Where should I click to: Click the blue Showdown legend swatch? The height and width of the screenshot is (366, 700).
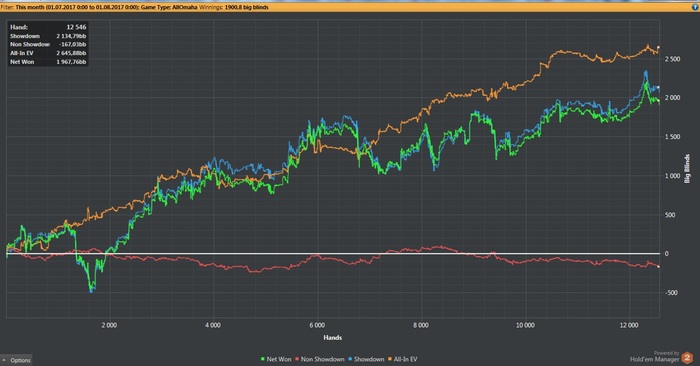350,359
